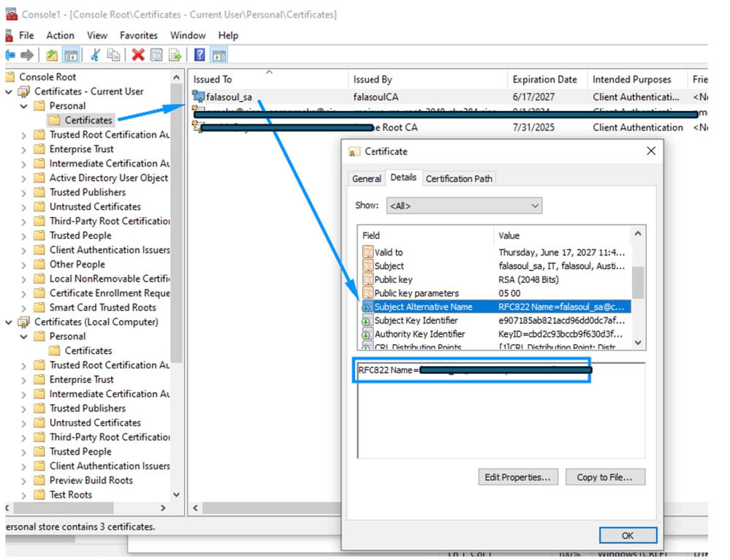730x560 pixels.
Task: Click the Cut scissors toolbar icon
Action: (x=95, y=55)
